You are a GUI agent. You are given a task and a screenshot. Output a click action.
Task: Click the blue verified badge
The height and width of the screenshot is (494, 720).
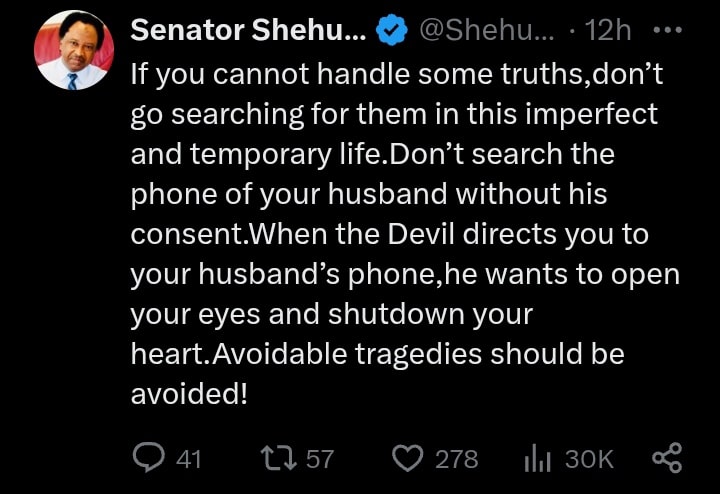click(x=390, y=31)
